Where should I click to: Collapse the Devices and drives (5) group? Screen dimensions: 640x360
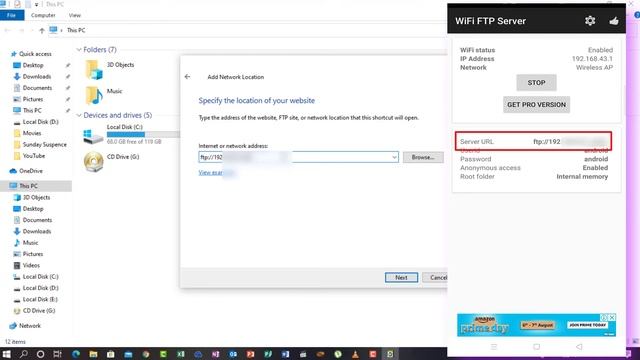pyautogui.click(x=79, y=116)
